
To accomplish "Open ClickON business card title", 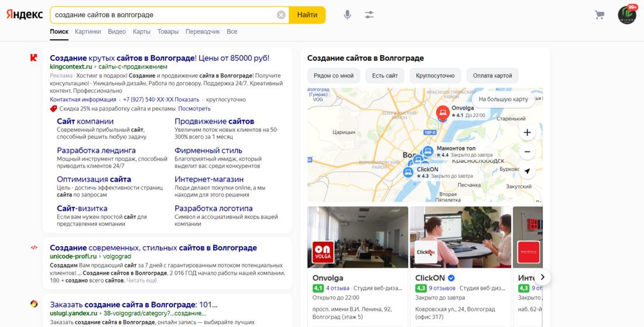I will 430,278.
